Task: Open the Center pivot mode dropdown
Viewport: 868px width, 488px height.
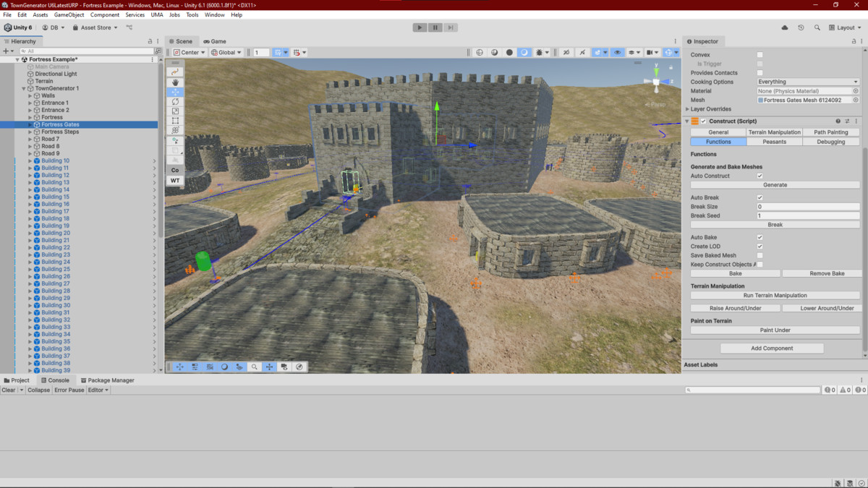Action: tap(190, 52)
